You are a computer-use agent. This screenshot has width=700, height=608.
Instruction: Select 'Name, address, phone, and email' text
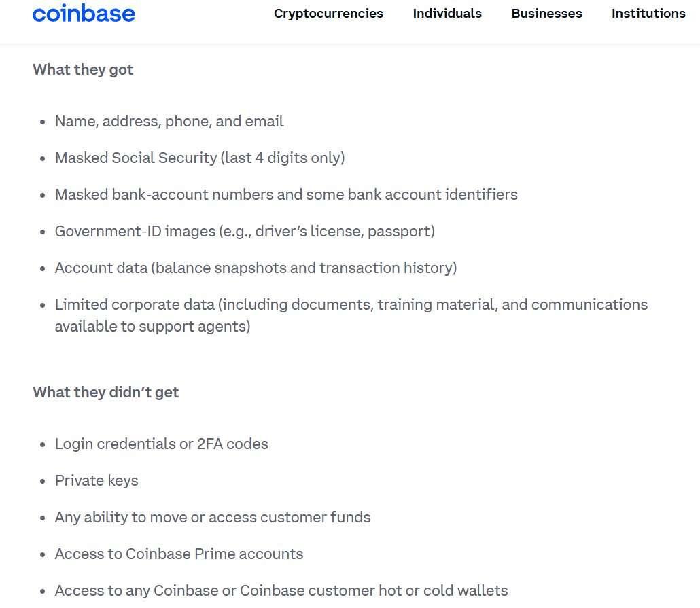pos(169,122)
